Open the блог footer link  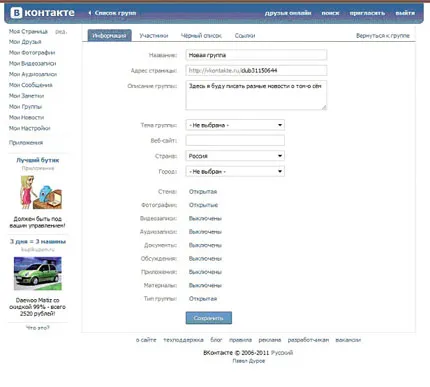tap(216, 340)
